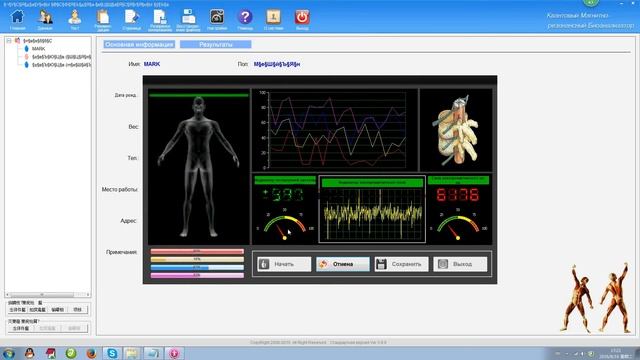Click the Выход button in test panel
The width and height of the screenshot is (640, 360).
460,264
